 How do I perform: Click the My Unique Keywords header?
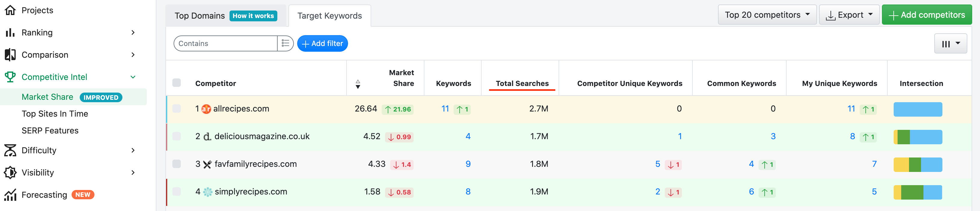click(x=840, y=83)
